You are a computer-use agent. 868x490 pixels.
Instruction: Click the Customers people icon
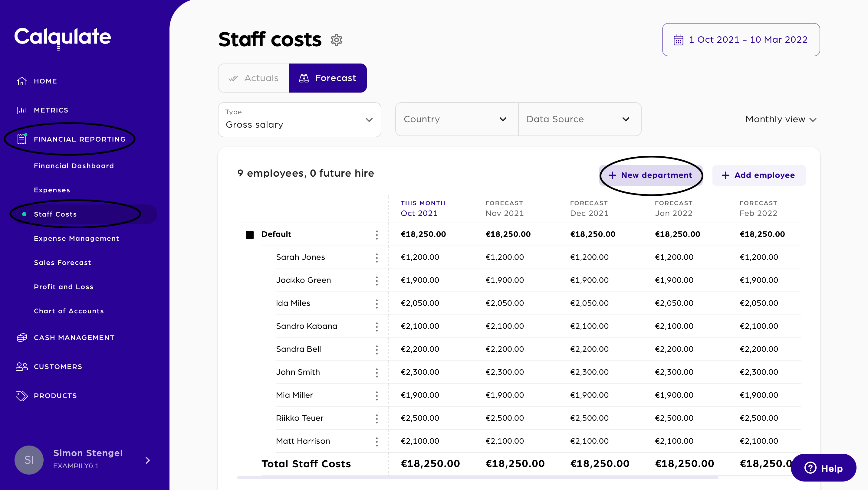[21, 366]
